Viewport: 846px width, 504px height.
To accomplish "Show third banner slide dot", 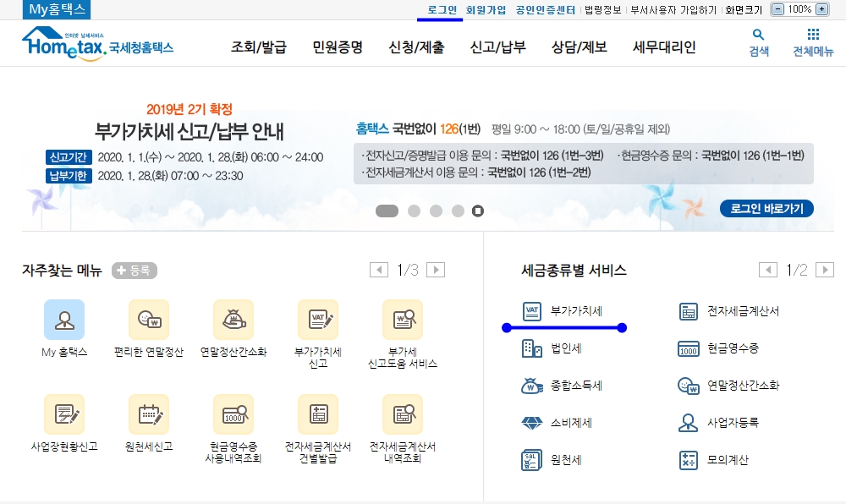I will tap(436, 211).
